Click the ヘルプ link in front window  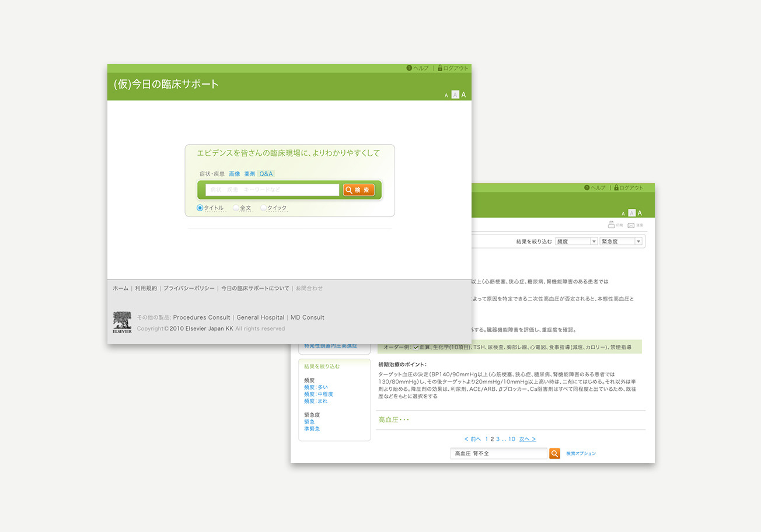[421, 68]
